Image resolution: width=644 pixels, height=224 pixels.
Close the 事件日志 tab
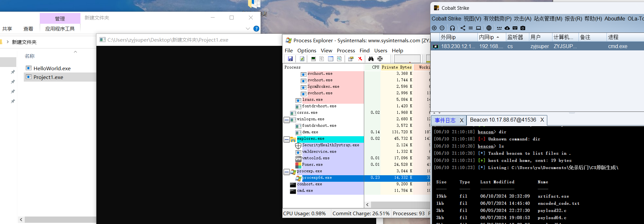(462, 120)
